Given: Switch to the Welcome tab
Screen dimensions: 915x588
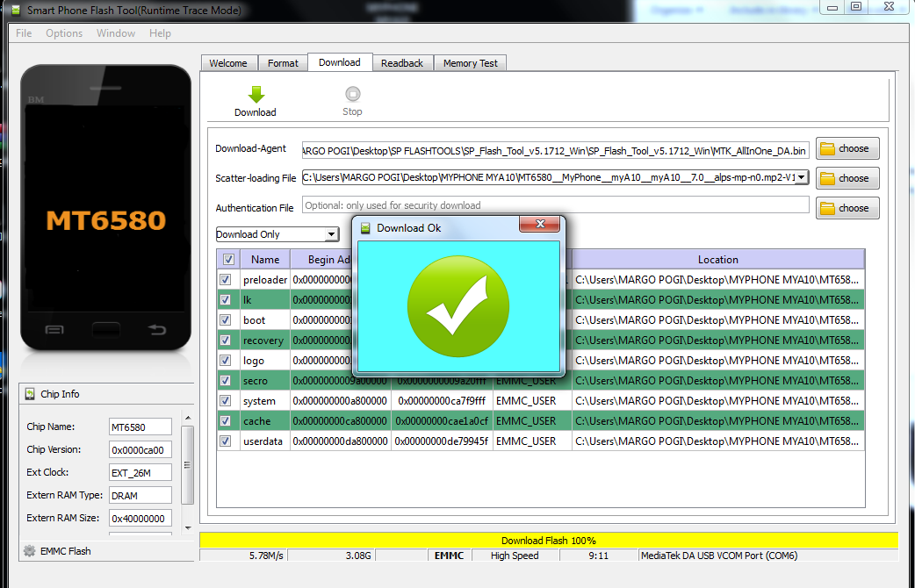Looking at the screenshot, I should tap(228, 63).
